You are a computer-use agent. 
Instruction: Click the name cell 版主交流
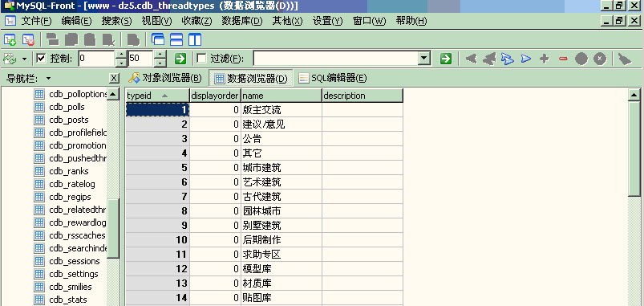(281, 110)
